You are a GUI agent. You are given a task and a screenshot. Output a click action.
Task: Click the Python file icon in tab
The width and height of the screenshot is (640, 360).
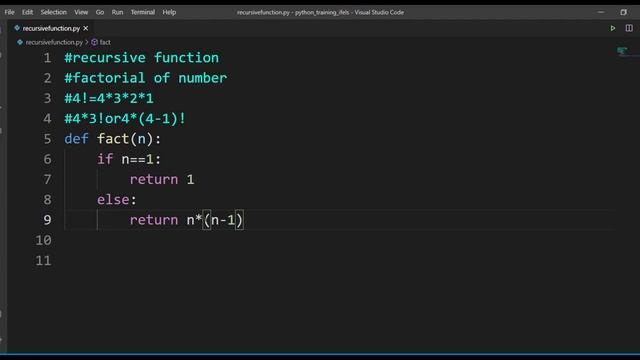point(17,28)
